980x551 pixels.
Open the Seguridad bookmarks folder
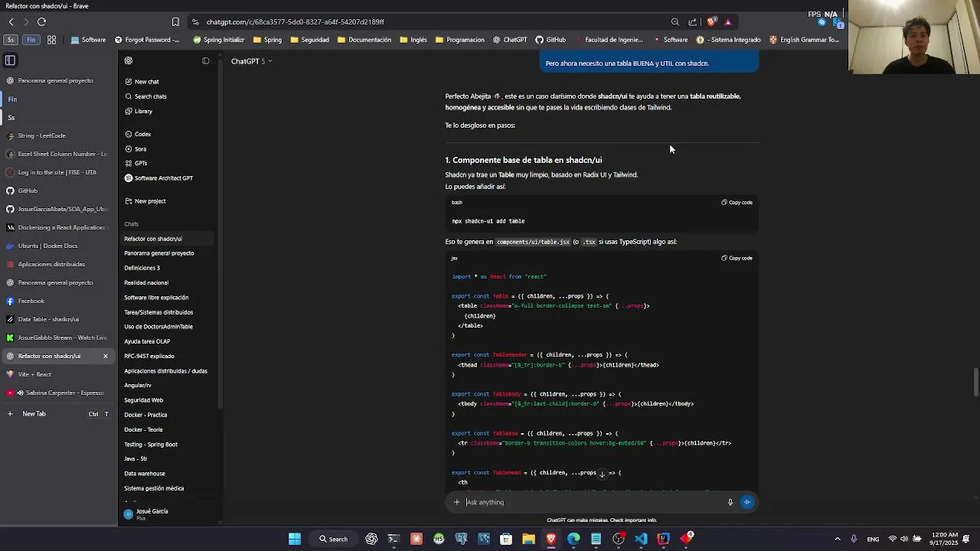(309, 40)
